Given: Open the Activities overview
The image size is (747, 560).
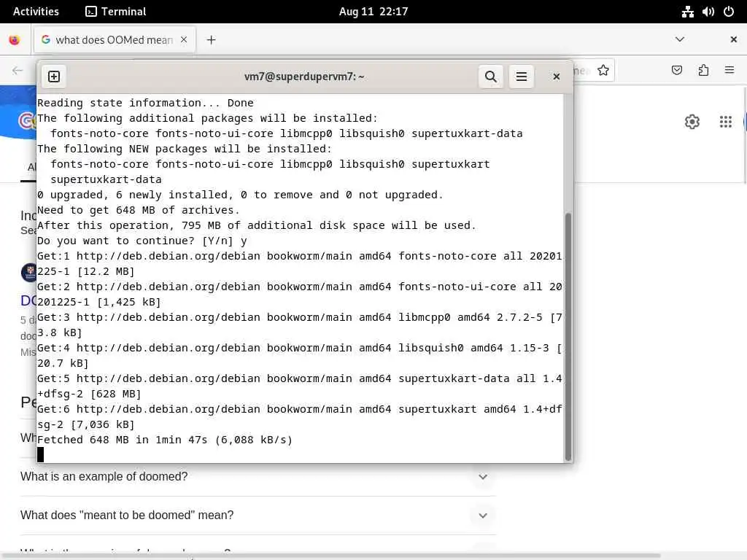Looking at the screenshot, I should pyautogui.click(x=36, y=12).
